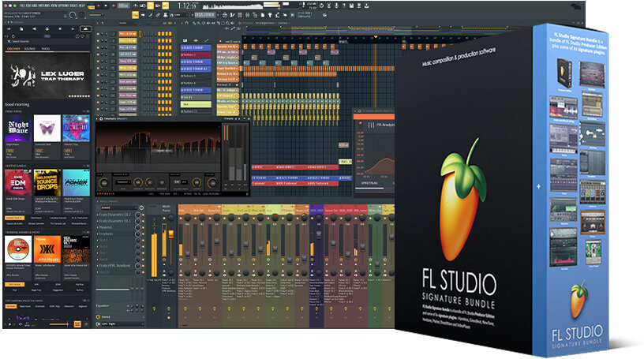Click the transport Stop button
The image size is (644, 359).
[106, 6]
